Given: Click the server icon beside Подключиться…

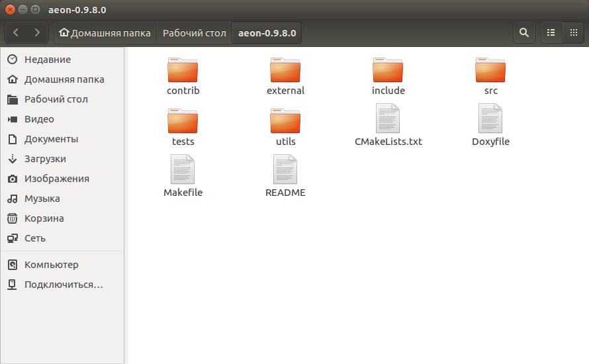Looking at the screenshot, I should click(13, 285).
